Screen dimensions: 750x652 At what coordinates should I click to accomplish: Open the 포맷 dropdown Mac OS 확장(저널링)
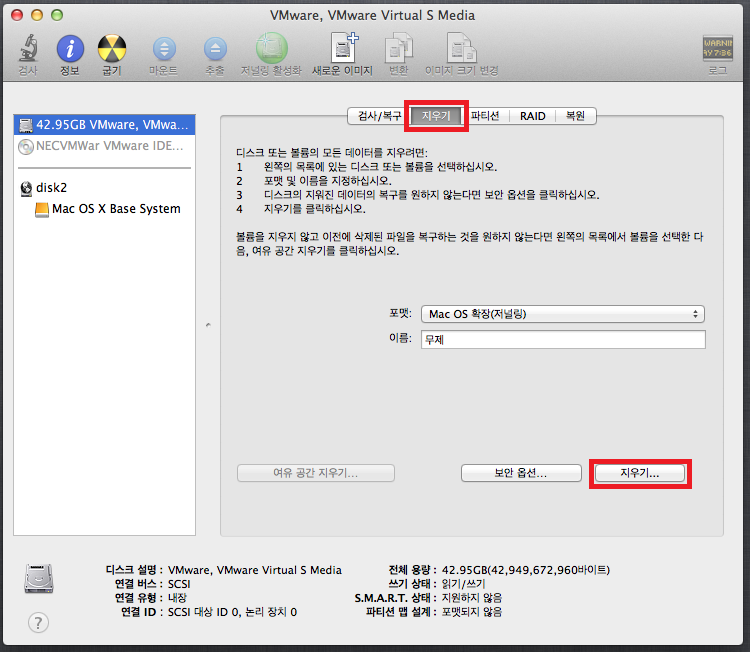pos(562,314)
